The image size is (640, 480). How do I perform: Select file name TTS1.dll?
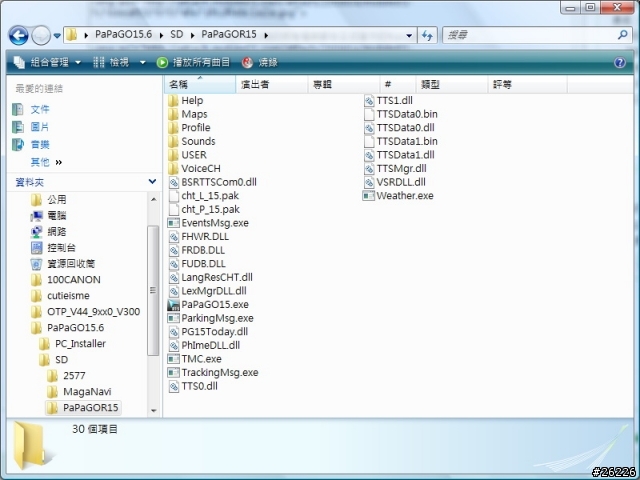click(394, 100)
